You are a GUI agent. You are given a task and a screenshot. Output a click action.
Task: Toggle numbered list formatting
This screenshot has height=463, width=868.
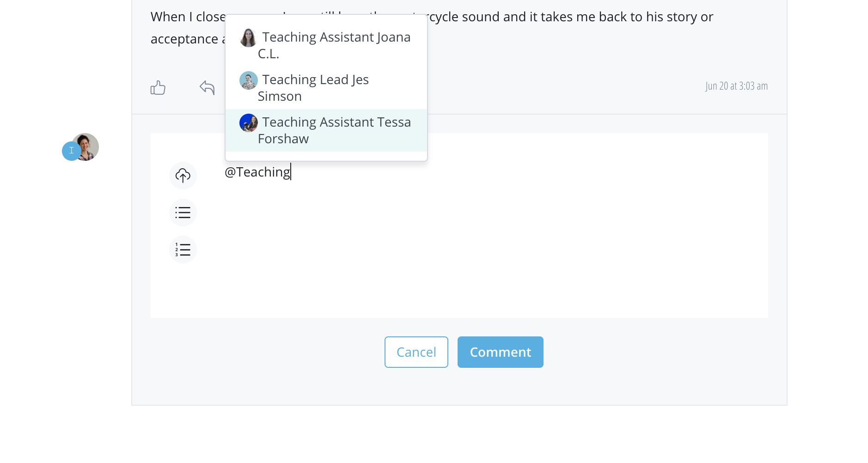(x=183, y=250)
